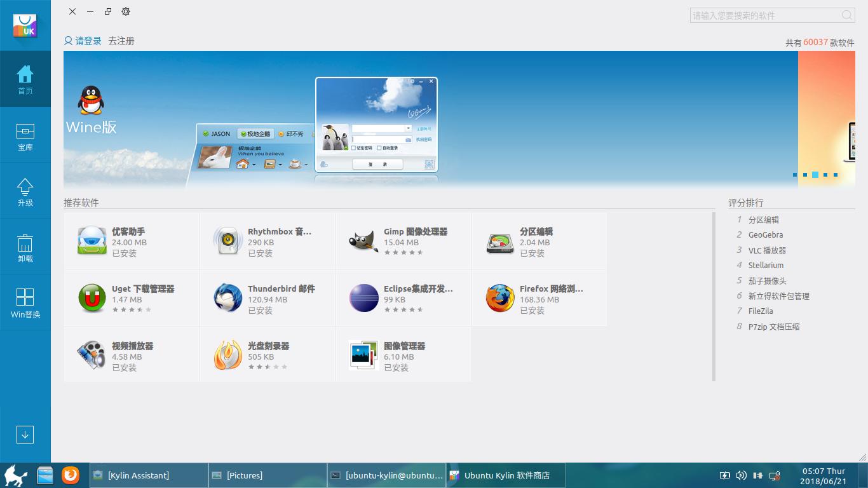Select the last banner carousel dot
Screen dimensions: 868x488
[x=836, y=175]
